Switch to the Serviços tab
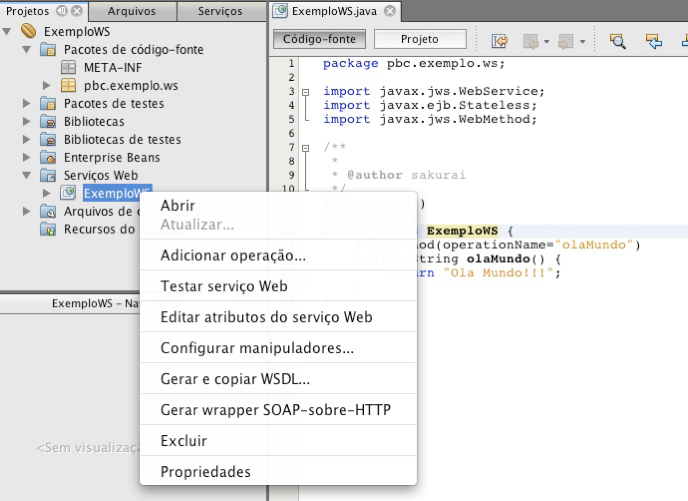 pyautogui.click(x=220, y=11)
